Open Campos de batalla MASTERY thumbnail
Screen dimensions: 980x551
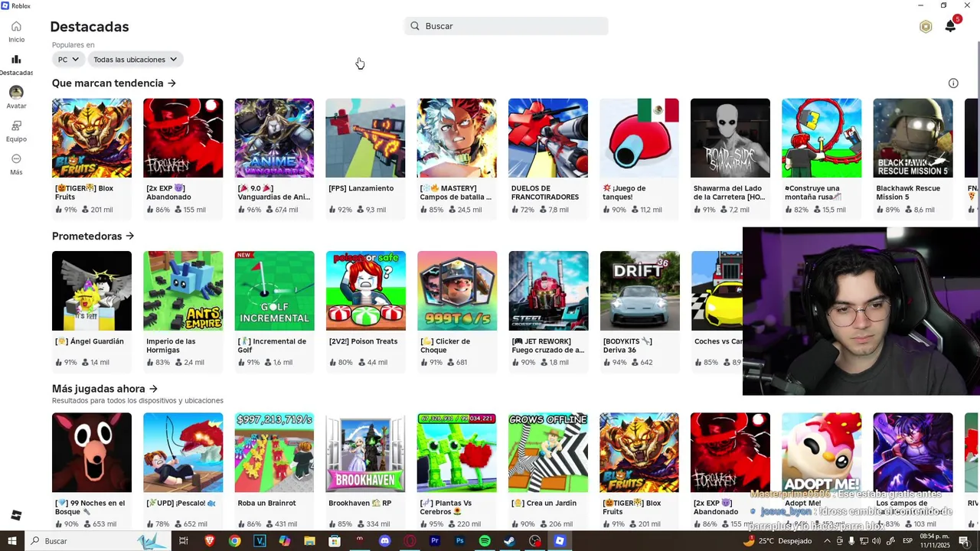[x=457, y=138]
